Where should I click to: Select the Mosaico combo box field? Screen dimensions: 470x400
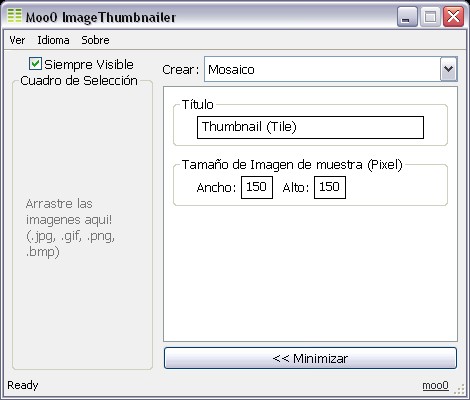[331, 69]
